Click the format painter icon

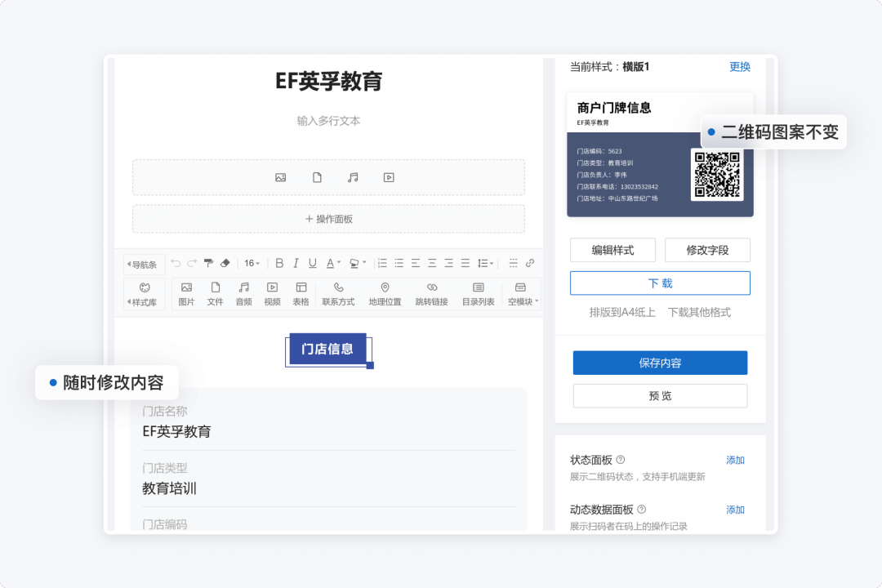point(208,263)
